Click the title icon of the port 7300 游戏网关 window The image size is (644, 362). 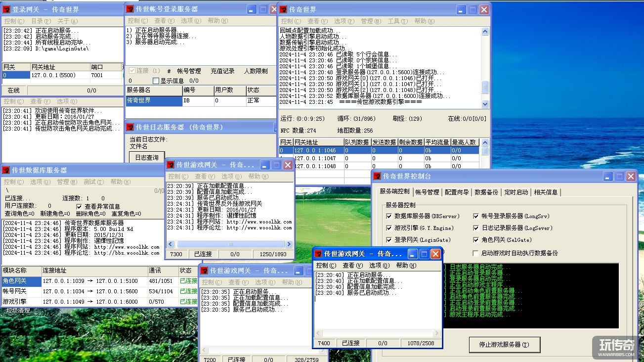pos(171,165)
